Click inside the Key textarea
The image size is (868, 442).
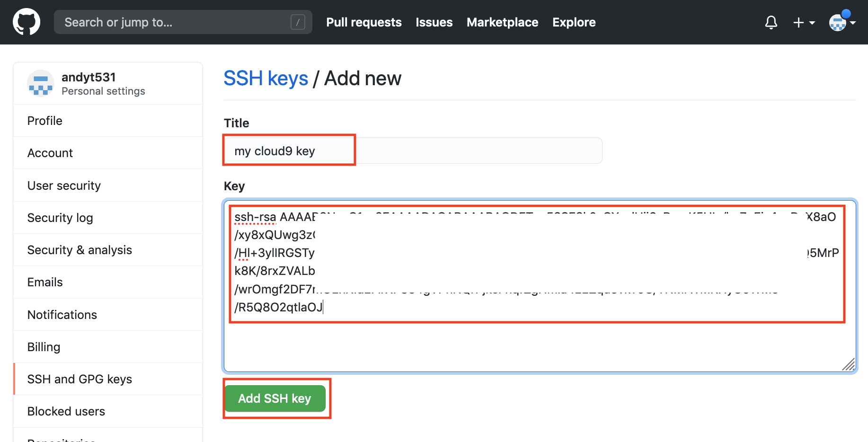pos(540,286)
